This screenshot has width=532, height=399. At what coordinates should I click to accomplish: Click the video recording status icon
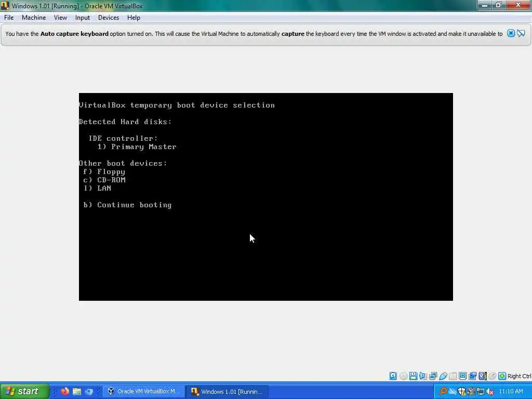click(472, 376)
